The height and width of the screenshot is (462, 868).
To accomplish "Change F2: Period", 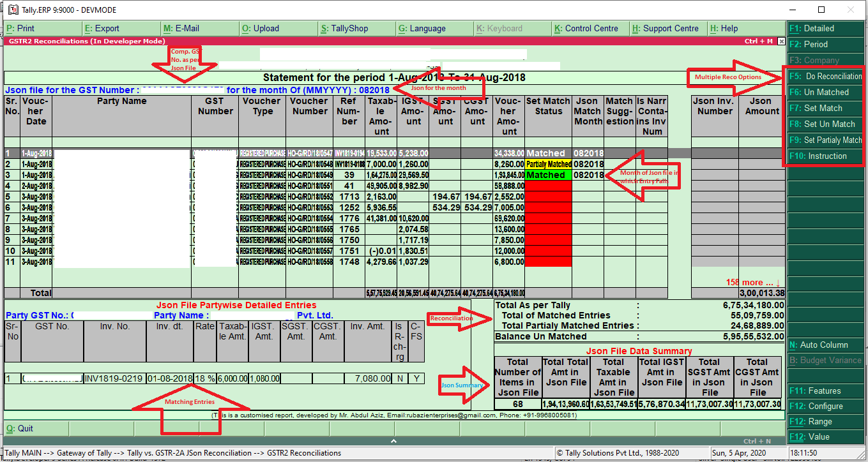I will click(x=825, y=45).
